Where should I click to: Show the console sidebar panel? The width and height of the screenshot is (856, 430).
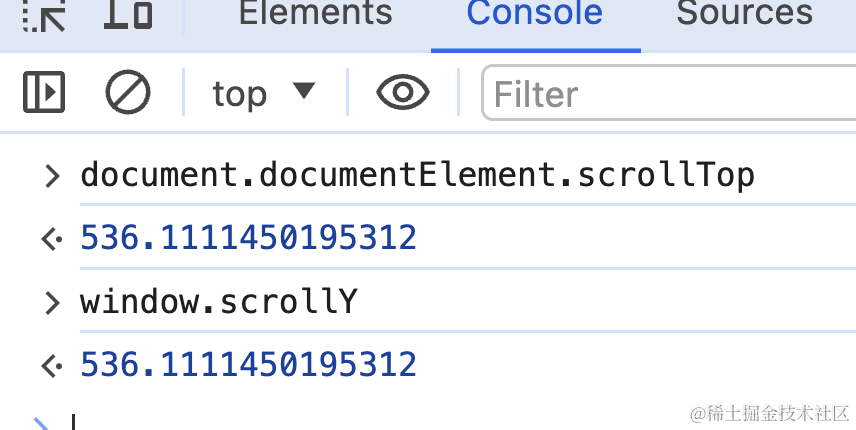44,93
